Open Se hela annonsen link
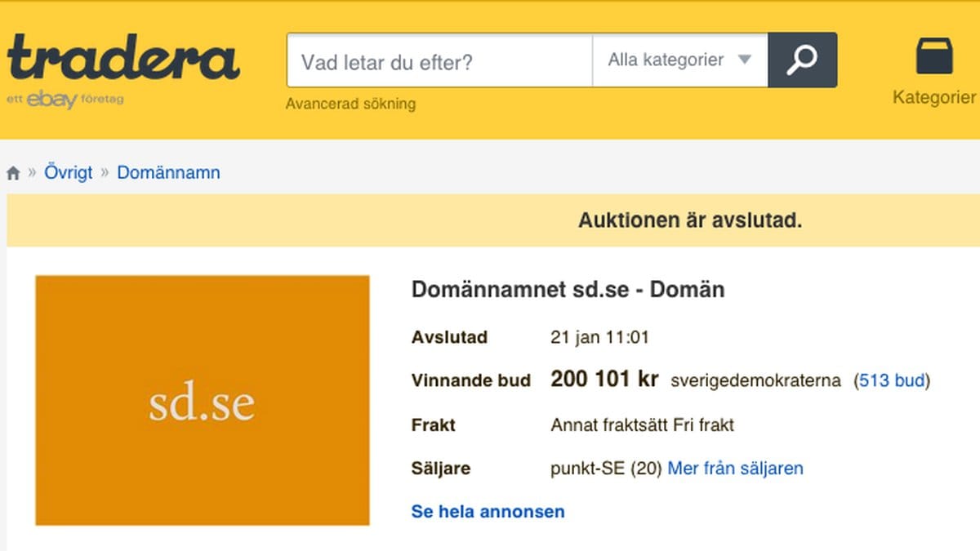980x551 pixels. point(488,512)
